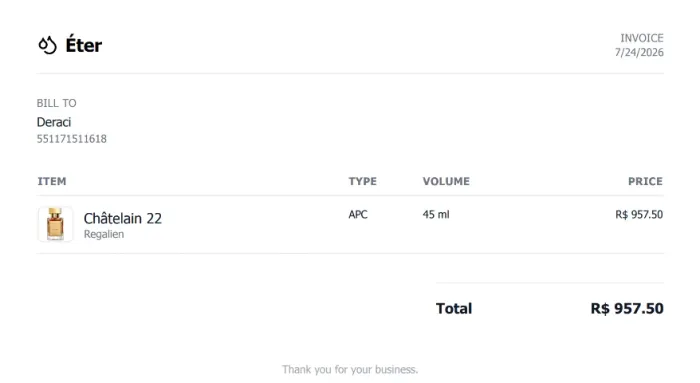The width and height of the screenshot is (700, 383).
Task: Open the Châtelain 22 perfume thumbnail
Action: [x=55, y=224]
